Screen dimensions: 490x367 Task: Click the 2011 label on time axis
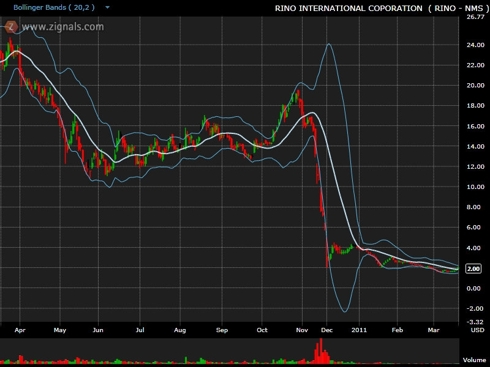coord(359,330)
